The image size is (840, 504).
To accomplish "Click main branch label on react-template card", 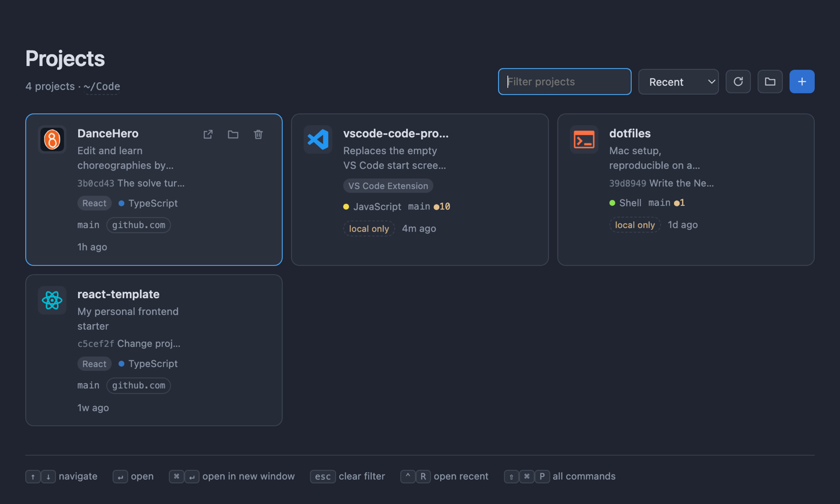I will tap(88, 386).
